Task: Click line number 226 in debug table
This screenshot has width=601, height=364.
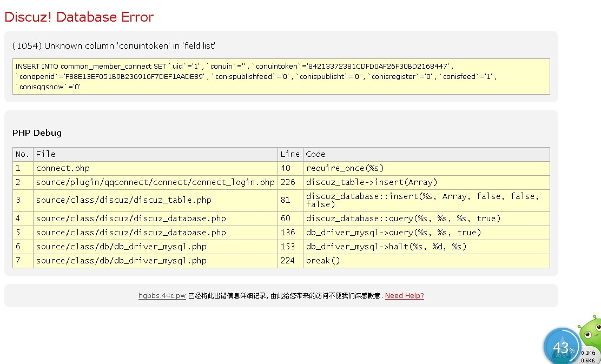Action: click(x=288, y=182)
